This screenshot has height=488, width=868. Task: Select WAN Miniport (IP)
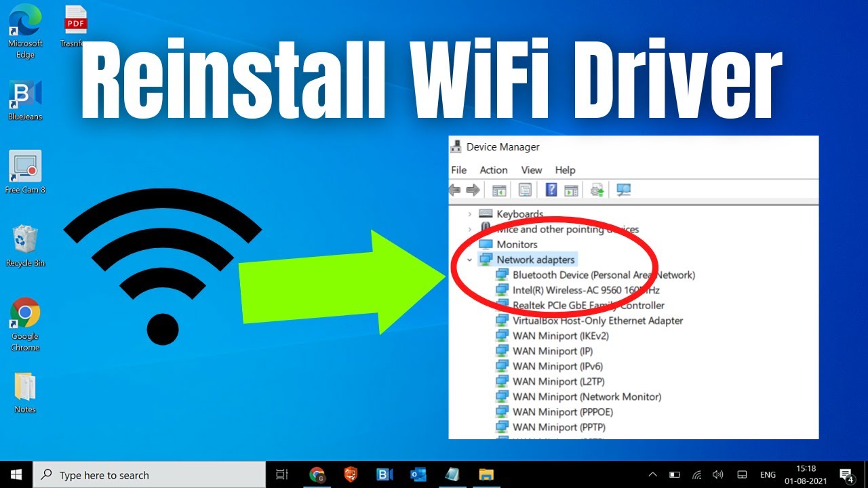click(x=544, y=351)
